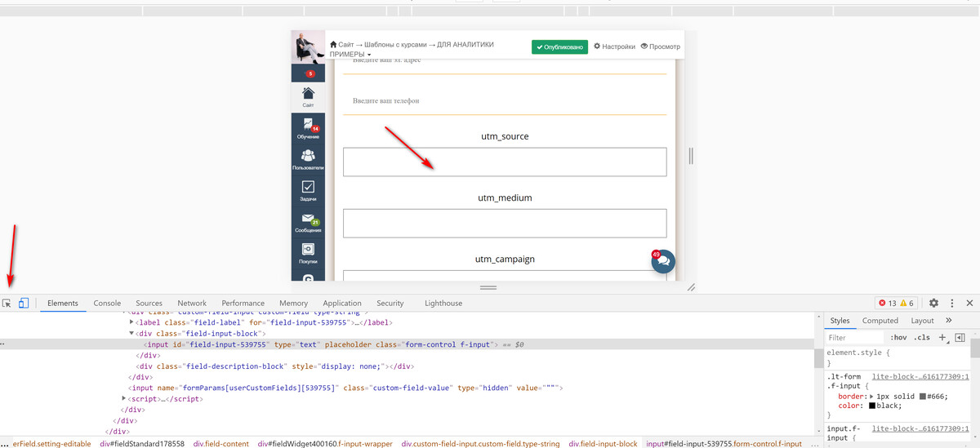Viewport: 980px width, 448px height.
Task: Expand the label field-label node
Action: pyautogui.click(x=132, y=322)
